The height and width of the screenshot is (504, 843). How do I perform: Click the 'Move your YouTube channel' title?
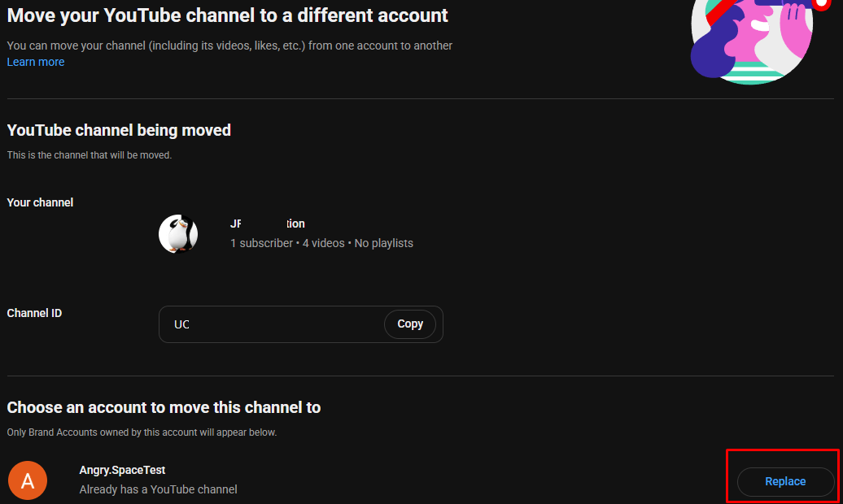[227, 15]
